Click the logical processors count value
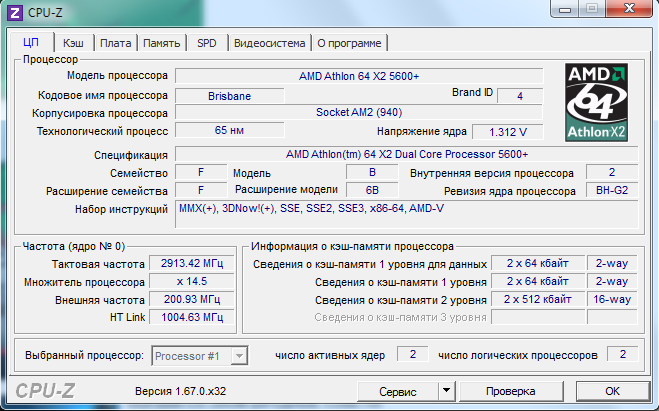 tap(623, 354)
